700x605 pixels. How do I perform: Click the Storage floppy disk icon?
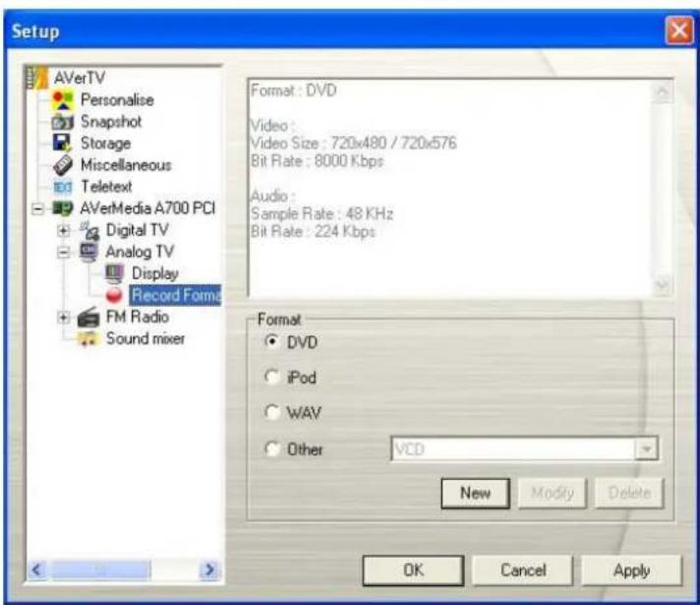[x=62, y=143]
